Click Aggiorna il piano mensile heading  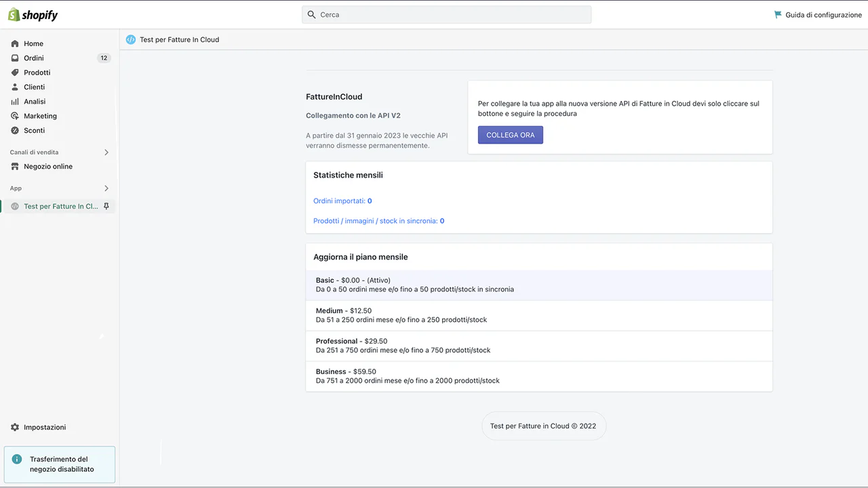pos(361,257)
